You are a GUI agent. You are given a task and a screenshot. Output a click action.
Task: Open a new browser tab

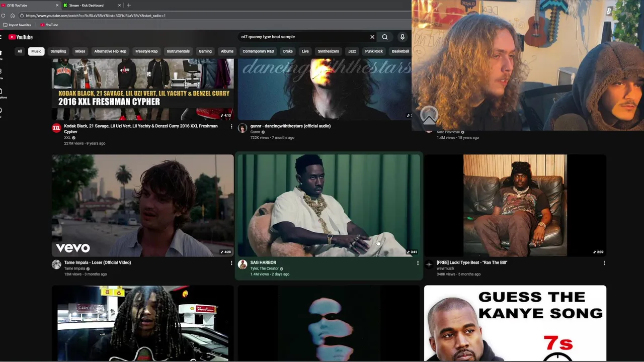[x=129, y=5]
